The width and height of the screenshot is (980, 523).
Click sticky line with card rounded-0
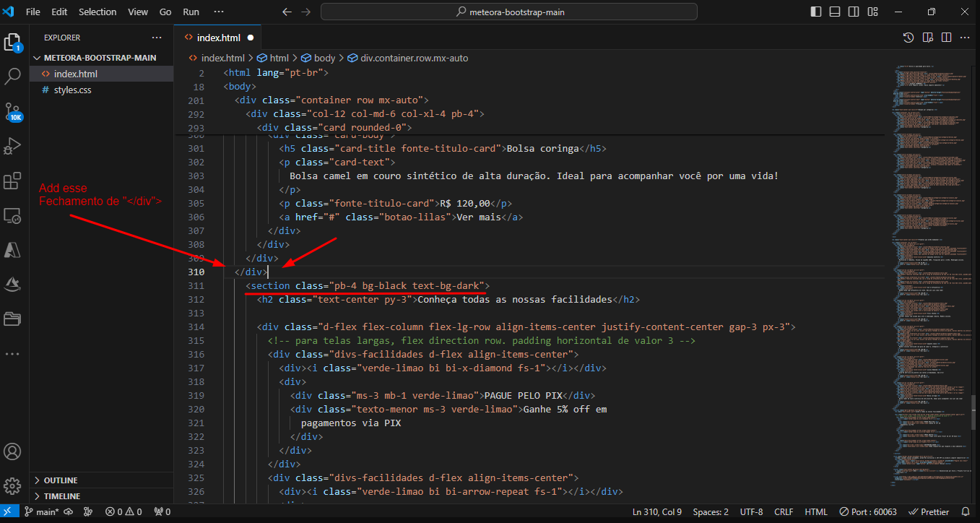(x=334, y=128)
